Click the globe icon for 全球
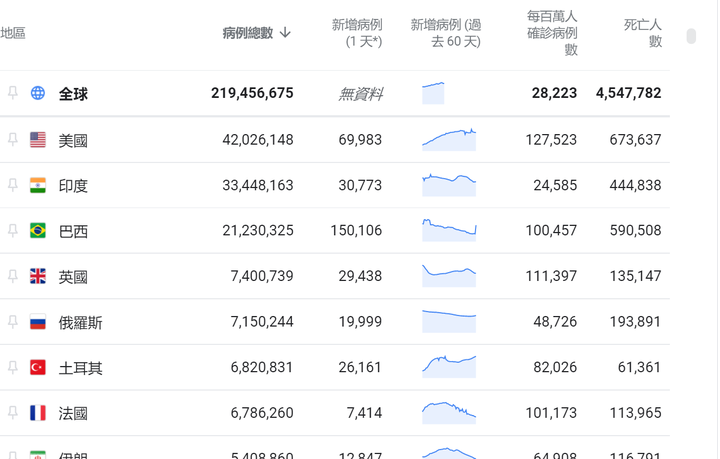The image size is (720, 459). pyautogui.click(x=38, y=93)
